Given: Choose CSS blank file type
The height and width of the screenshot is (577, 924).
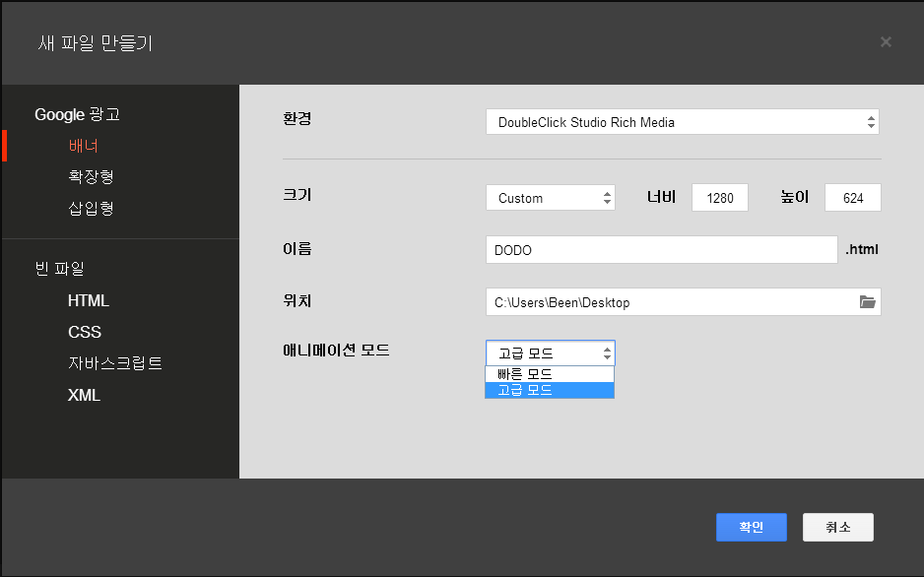Looking at the screenshot, I should tap(85, 332).
